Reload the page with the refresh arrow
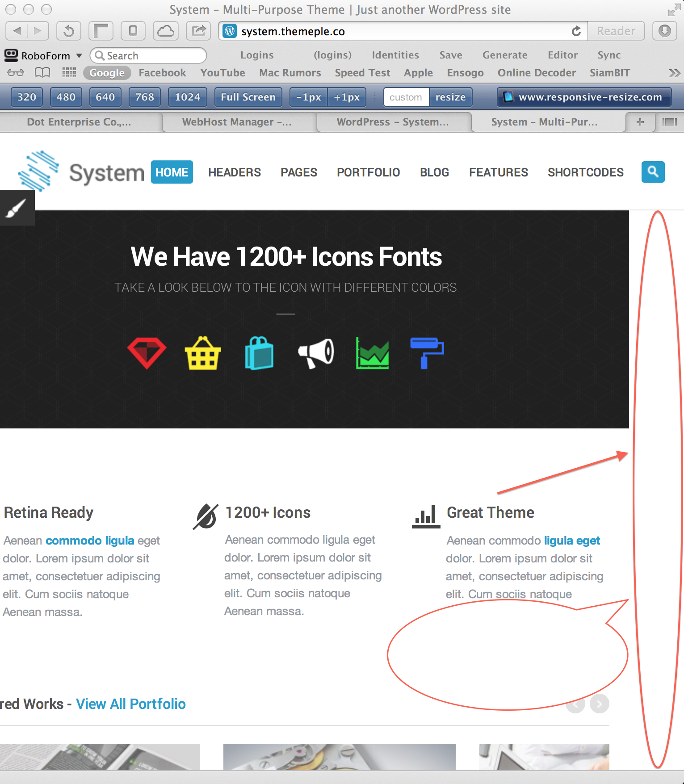Screen dimensions: 684x784 (576, 31)
